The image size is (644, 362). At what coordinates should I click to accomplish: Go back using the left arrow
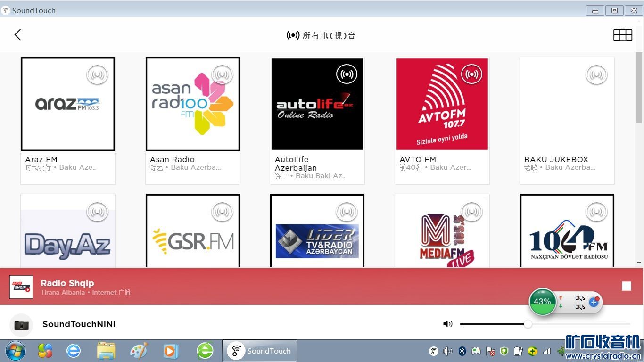click(x=18, y=34)
